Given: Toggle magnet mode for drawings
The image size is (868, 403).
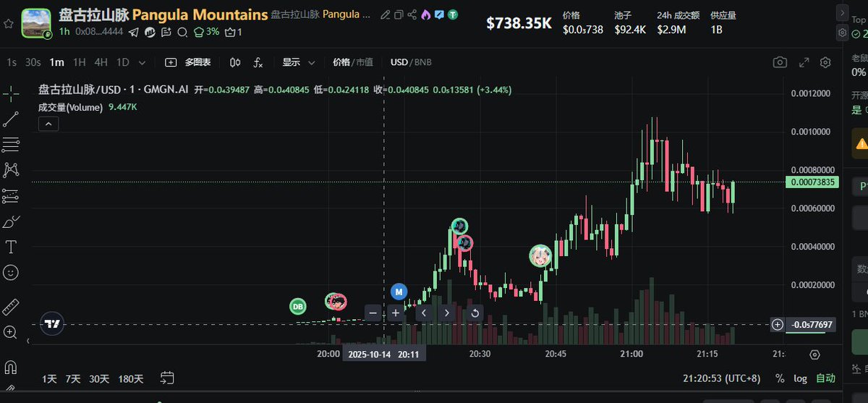Looking at the screenshot, I should (11, 366).
